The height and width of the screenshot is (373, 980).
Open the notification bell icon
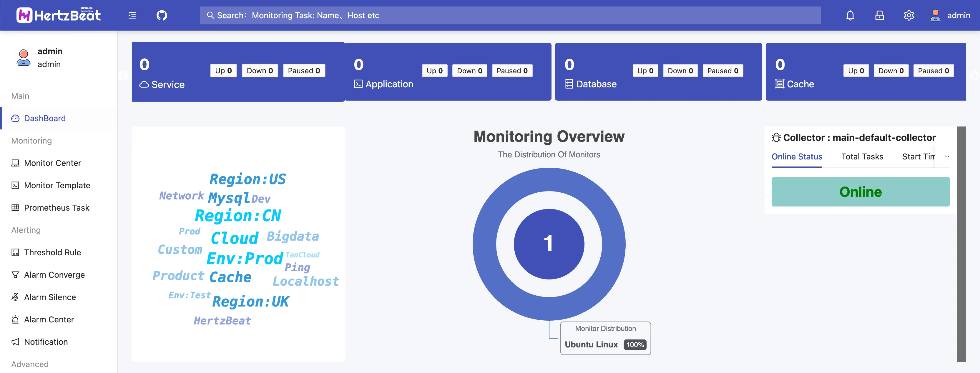click(x=850, y=16)
